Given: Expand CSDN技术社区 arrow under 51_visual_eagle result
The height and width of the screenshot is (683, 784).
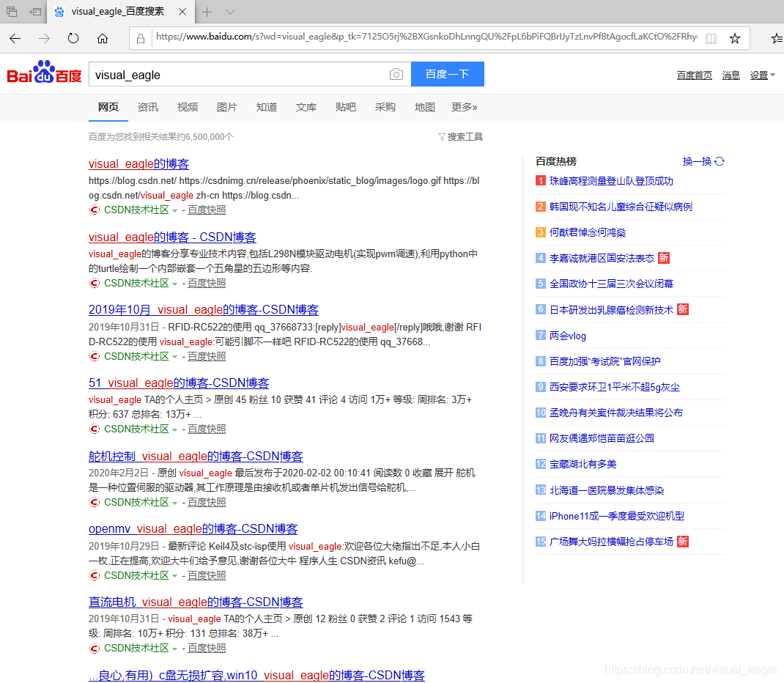Looking at the screenshot, I should [174, 430].
